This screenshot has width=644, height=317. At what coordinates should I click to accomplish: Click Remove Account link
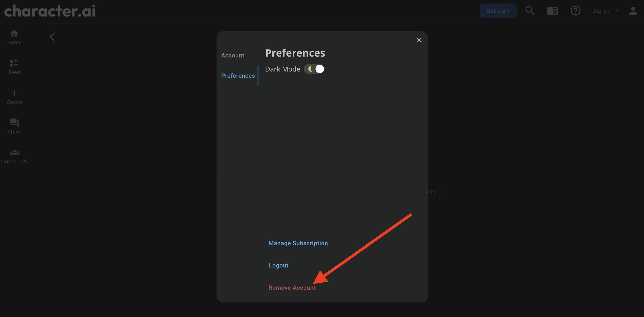click(x=292, y=287)
